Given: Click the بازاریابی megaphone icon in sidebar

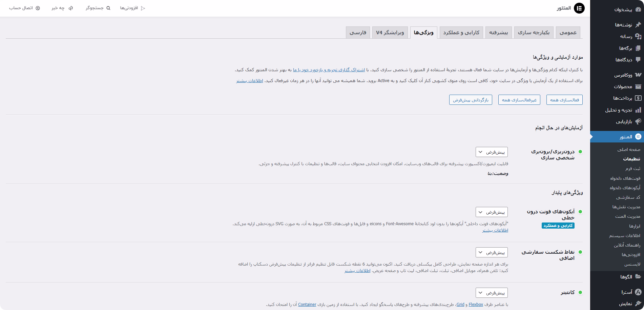Looking at the screenshot, I should click(x=638, y=121).
